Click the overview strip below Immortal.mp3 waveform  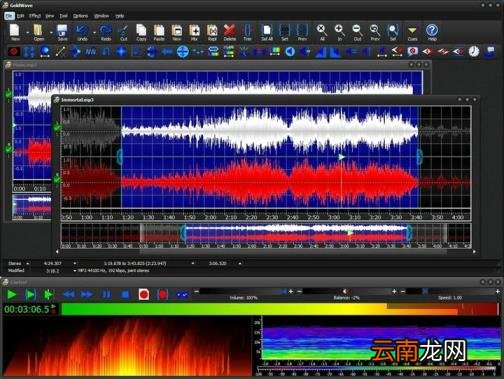pyautogui.click(x=266, y=236)
